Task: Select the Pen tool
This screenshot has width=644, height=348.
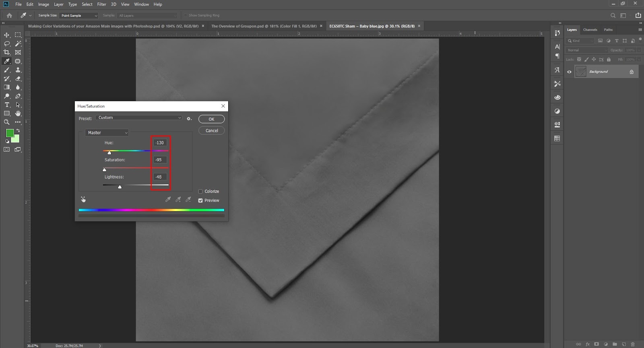Action: 18,96
